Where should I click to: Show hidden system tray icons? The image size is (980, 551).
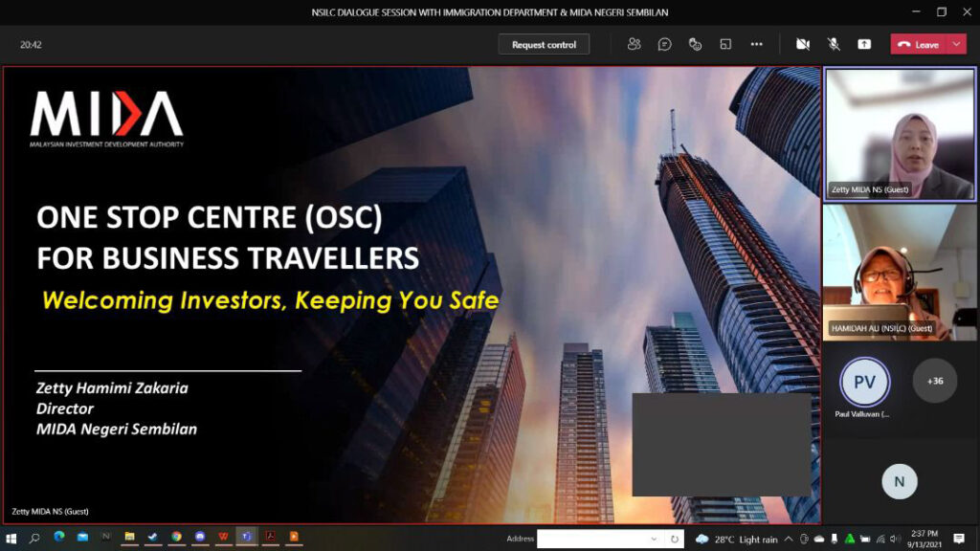(789, 539)
